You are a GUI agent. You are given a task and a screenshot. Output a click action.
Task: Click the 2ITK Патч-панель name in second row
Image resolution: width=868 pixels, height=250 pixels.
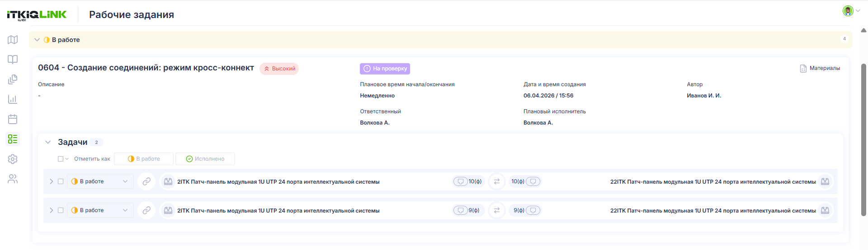tap(278, 211)
